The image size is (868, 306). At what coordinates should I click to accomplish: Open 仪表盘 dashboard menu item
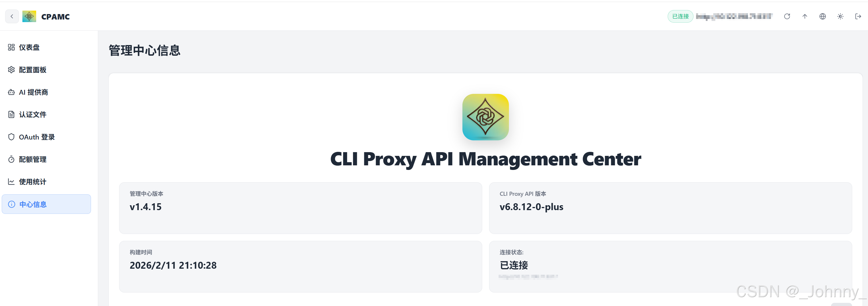(x=46, y=47)
